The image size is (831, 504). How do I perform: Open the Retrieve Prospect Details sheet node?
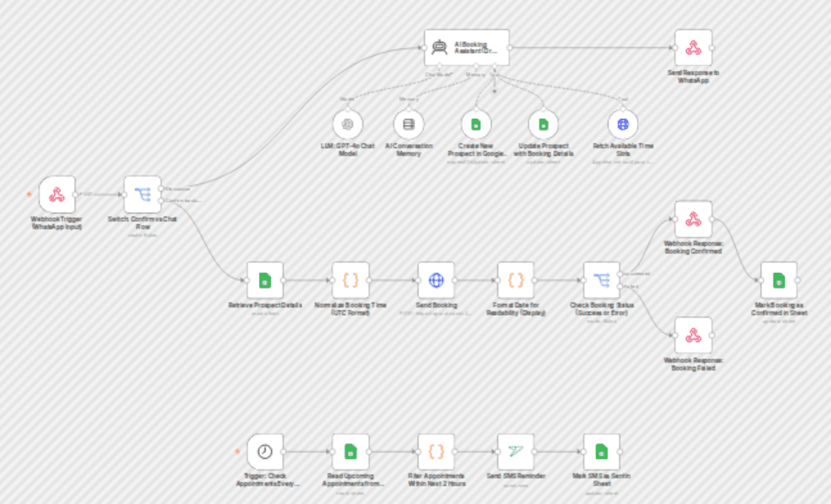pos(265,280)
